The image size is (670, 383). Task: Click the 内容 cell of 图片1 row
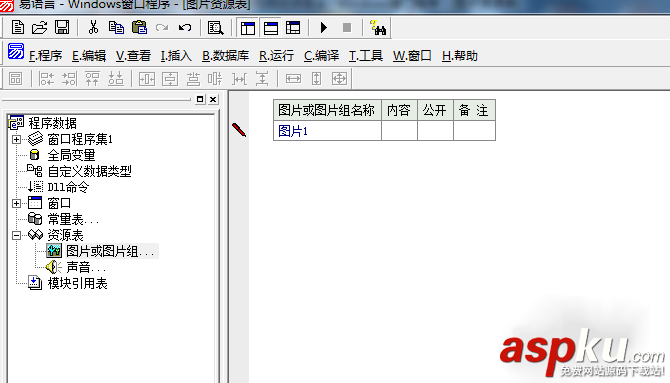tap(400, 131)
